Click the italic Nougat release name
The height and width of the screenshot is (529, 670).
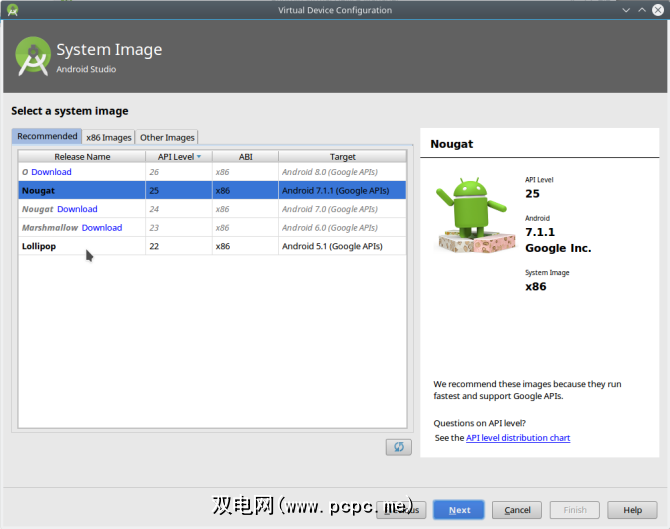[38, 209]
